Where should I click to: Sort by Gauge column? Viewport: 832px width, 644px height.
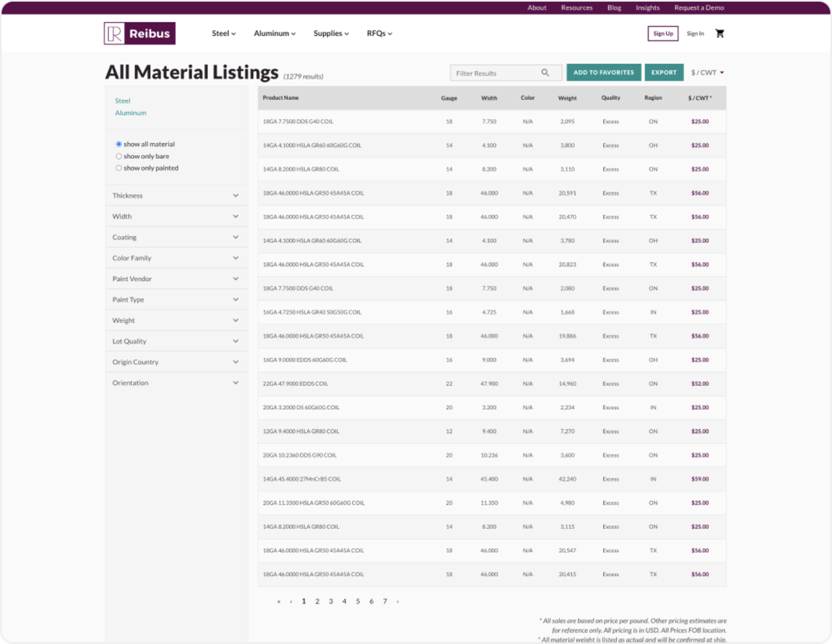coord(449,98)
